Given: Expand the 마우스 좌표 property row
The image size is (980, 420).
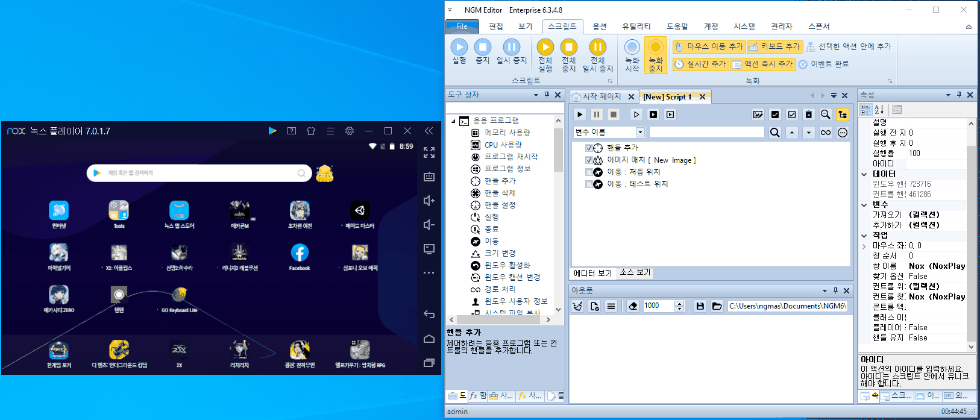Looking at the screenshot, I should click(864, 246).
